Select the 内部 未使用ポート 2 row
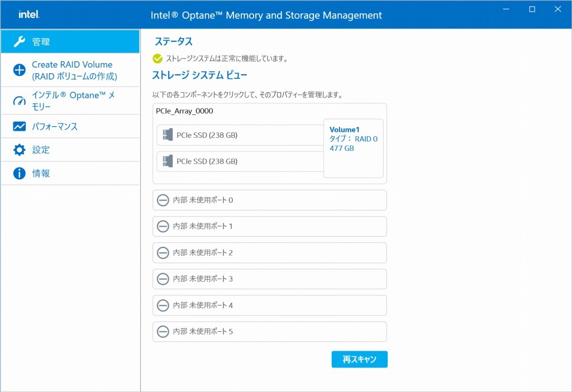This screenshot has width=572, height=392. coord(269,252)
